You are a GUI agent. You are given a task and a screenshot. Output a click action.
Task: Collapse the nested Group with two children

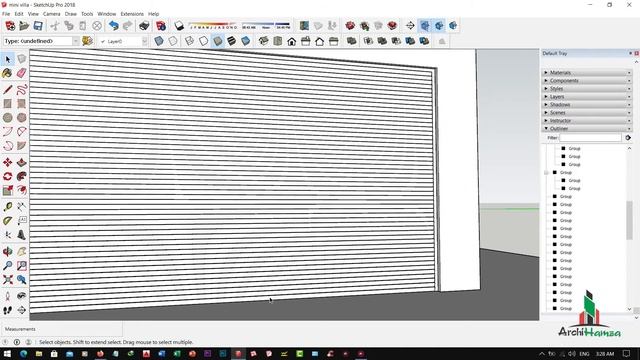tap(547, 173)
